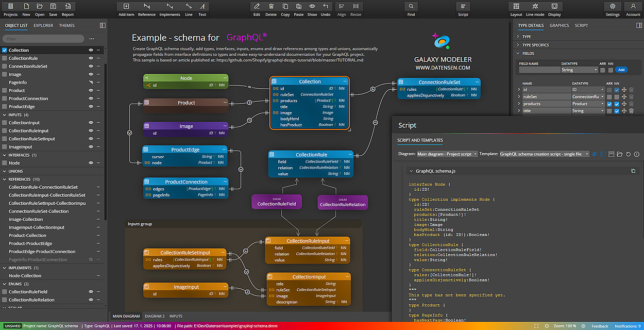The image size is (644, 330).
Task: Switch to the Explorer tab
Action: (43, 25)
